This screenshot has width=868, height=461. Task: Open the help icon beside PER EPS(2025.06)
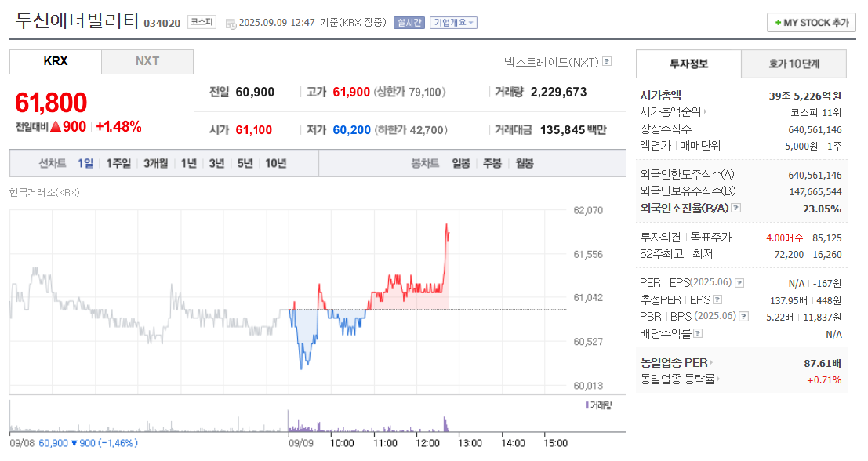pyautogui.click(x=739, y=283)
